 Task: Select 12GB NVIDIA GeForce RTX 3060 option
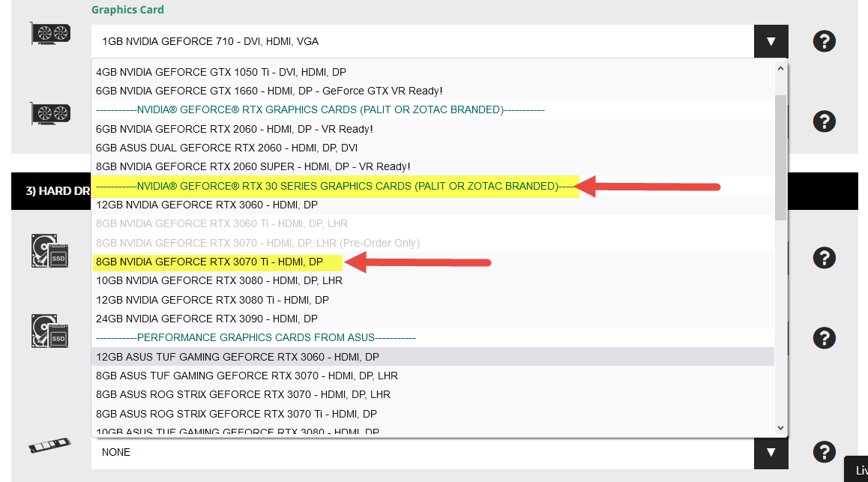click(x=433, y=205)
